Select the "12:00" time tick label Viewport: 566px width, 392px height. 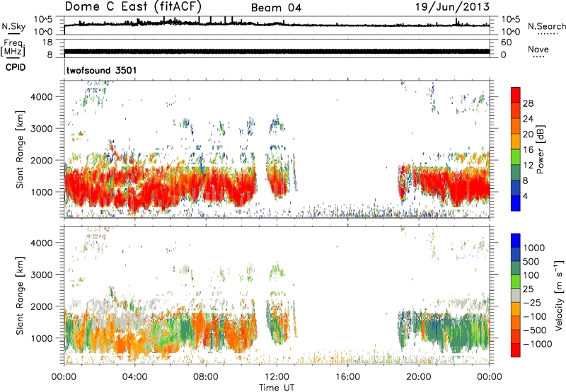277,377
